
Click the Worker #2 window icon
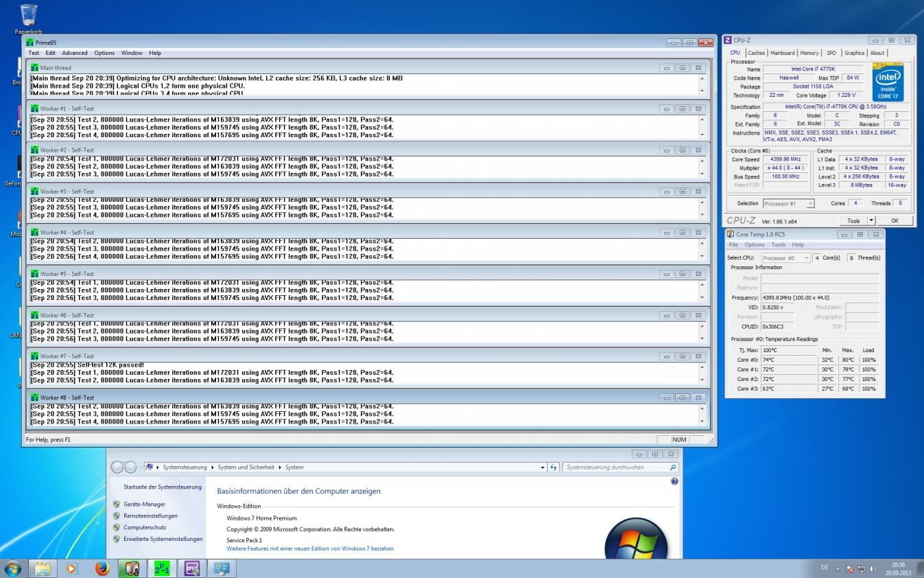35,150
